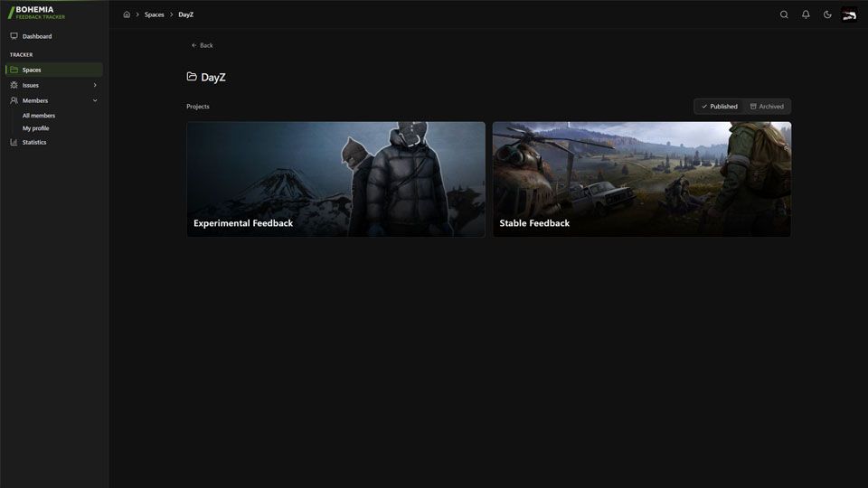Click the Dashboard monitor icon

(x=14, y=36)
